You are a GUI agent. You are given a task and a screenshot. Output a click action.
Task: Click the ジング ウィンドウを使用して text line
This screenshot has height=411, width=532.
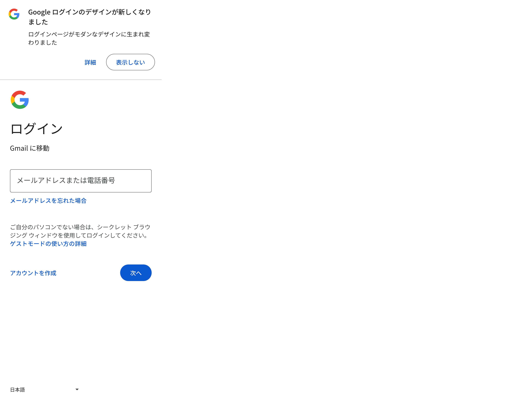point(78,235)
